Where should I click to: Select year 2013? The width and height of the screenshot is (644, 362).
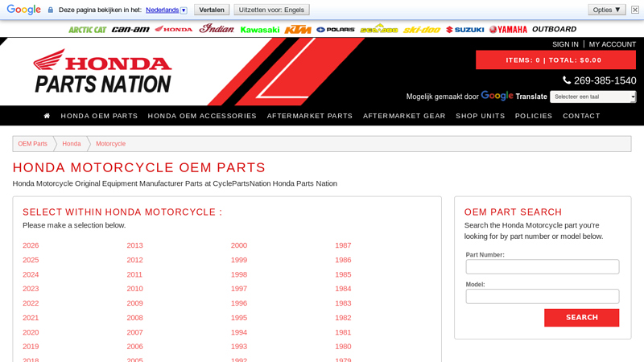pos(134,245)
